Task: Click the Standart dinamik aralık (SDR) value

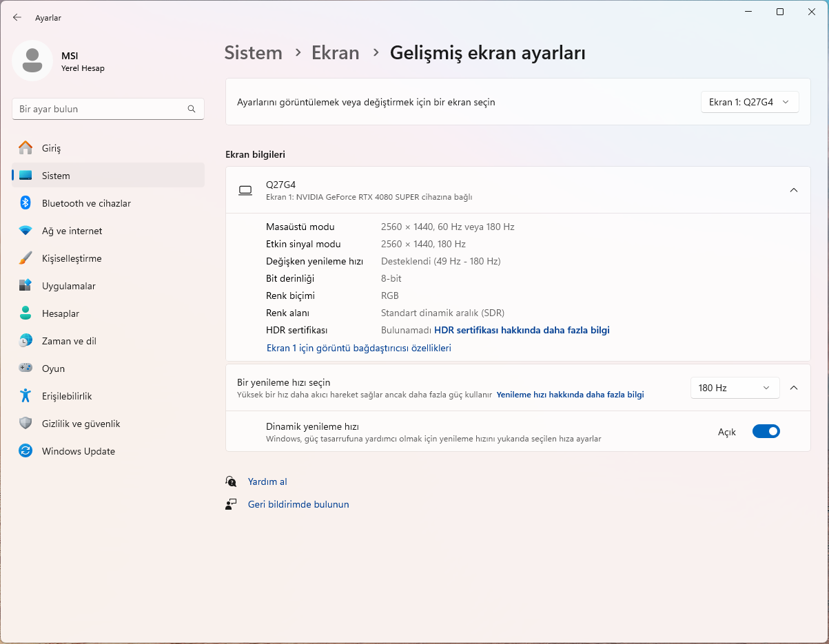Action: (x=442, y=313)
